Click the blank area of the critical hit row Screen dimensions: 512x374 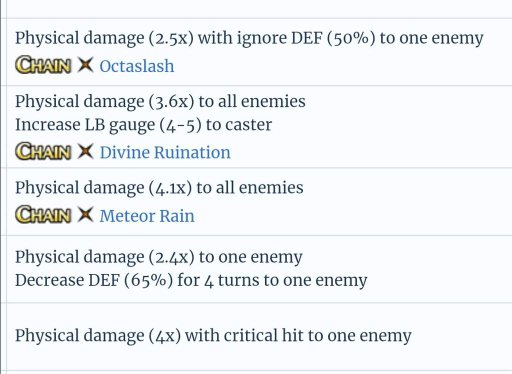point(463,336)
